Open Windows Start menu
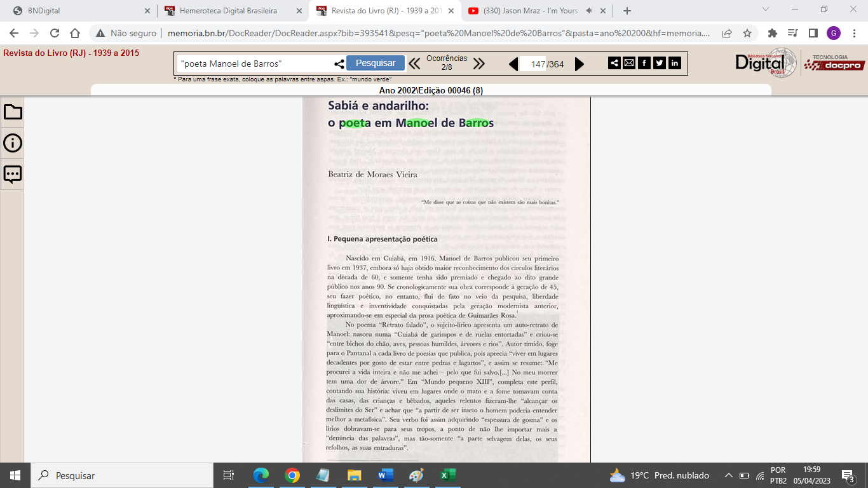This screenshot has height=488, width=868. click(x=15, y=475)
